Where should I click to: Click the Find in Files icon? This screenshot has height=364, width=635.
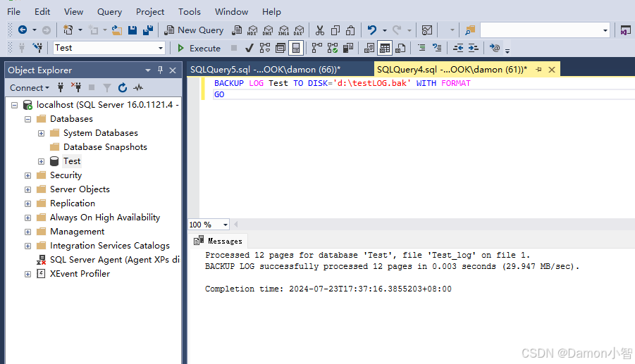[x=470, y=30]
